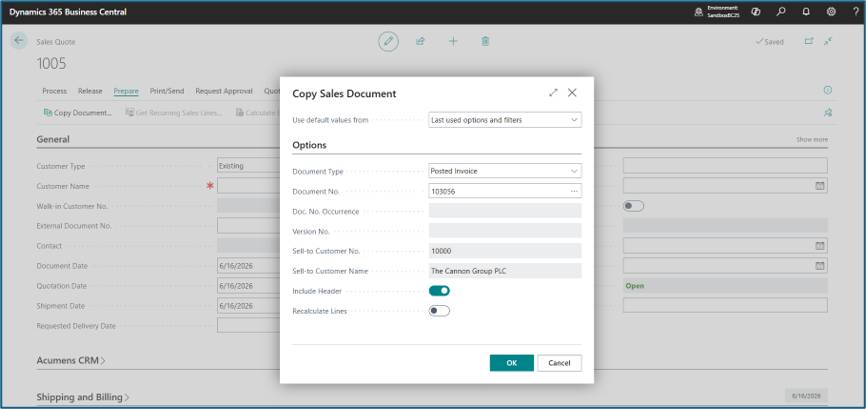
Task: Click Show more in General section
Action: [x=811, y=140]
